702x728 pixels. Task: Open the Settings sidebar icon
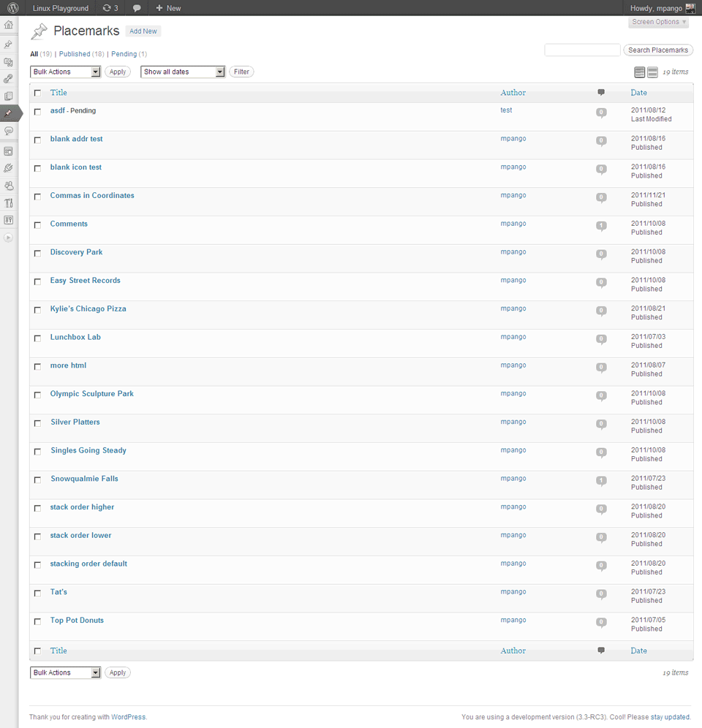coord(8,220)
